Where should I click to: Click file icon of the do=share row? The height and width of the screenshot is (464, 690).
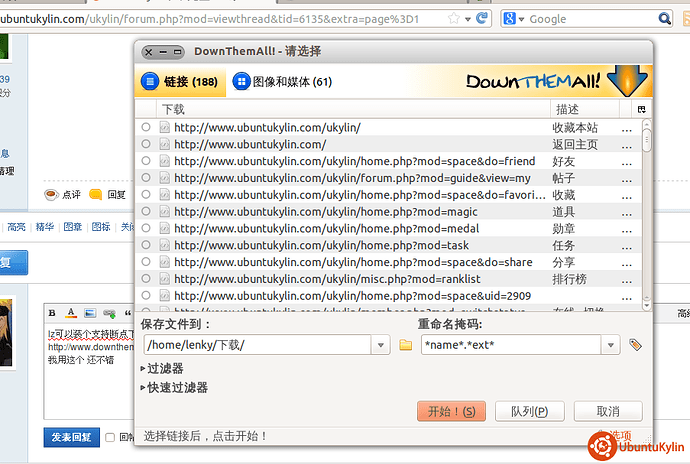pyautogui.click(x=165, y=261)
